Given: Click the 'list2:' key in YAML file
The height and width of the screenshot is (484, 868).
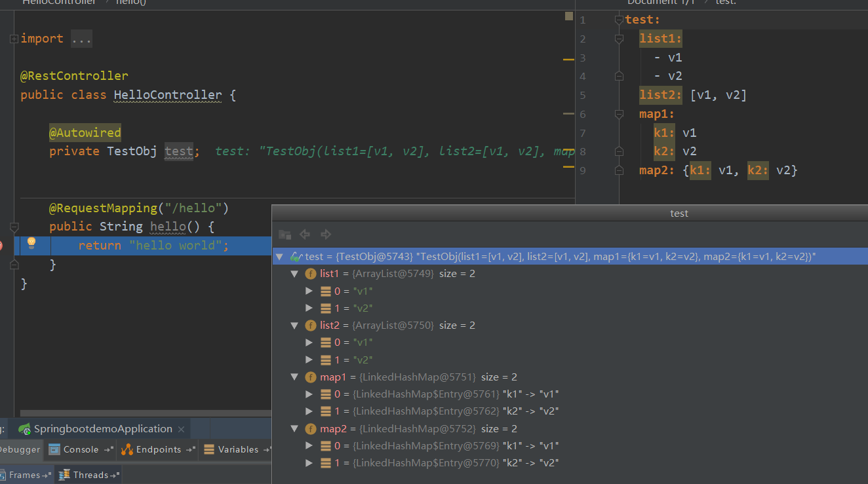Looking at the screenshot, I should (x=661, y=95).
